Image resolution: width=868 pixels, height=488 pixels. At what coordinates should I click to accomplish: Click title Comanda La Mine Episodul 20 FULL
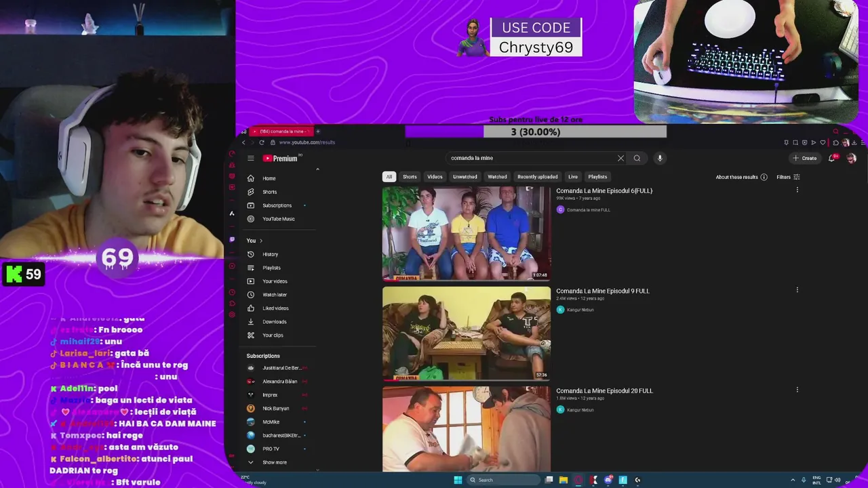pos(604,390)
